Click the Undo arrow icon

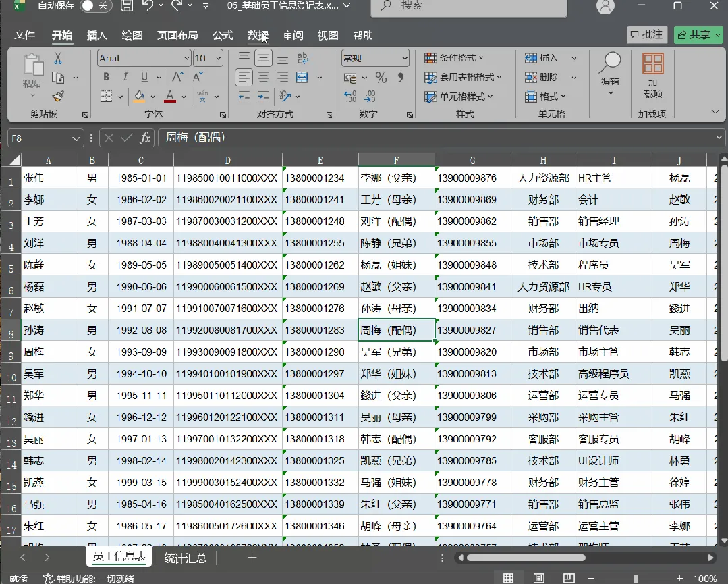148,5
